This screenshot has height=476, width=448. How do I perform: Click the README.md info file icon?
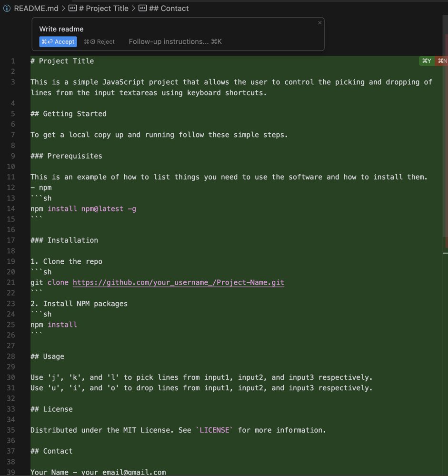[x=7, y=8]
